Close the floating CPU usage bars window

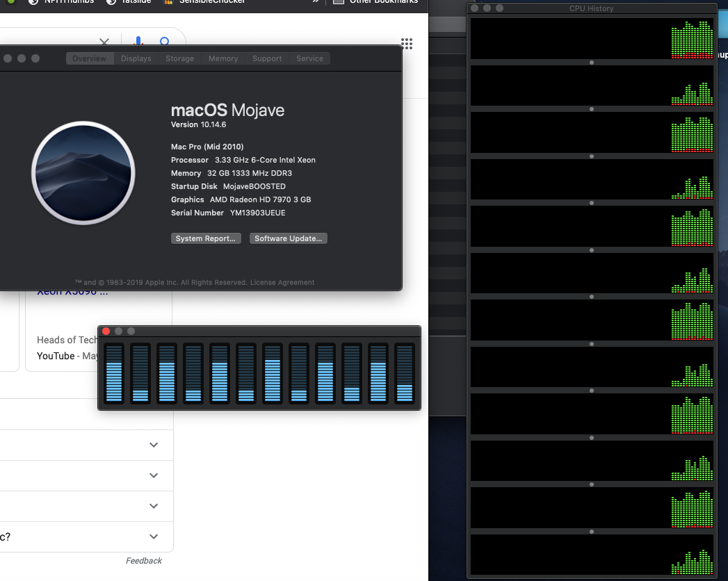pos(106,331)
